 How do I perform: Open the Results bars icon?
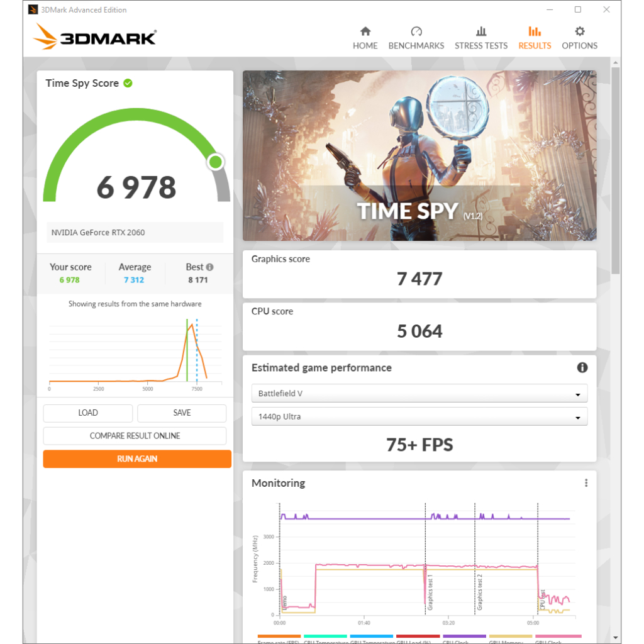coord(535,31)
